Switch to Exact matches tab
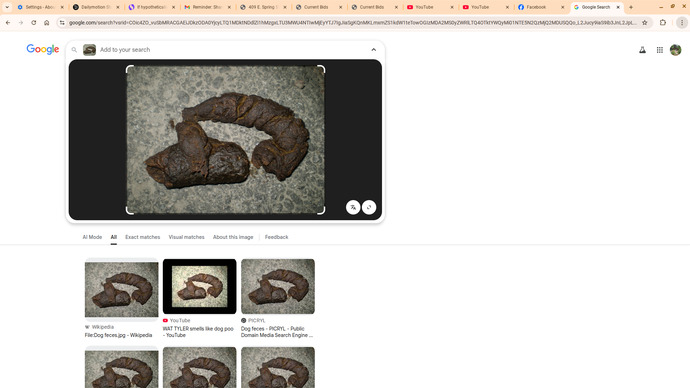The width and height of the screenshot is (690, 388). (143, 237)
